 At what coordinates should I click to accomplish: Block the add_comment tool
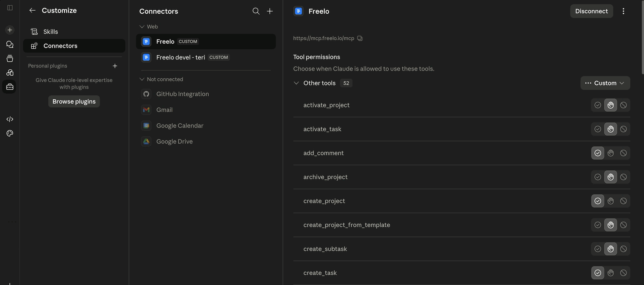point(623,153)
